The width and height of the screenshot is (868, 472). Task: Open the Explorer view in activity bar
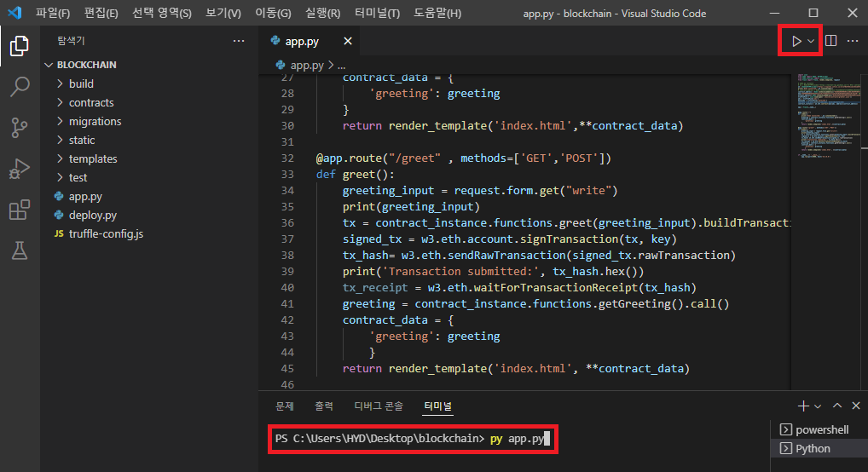click(x=20, y=46)
